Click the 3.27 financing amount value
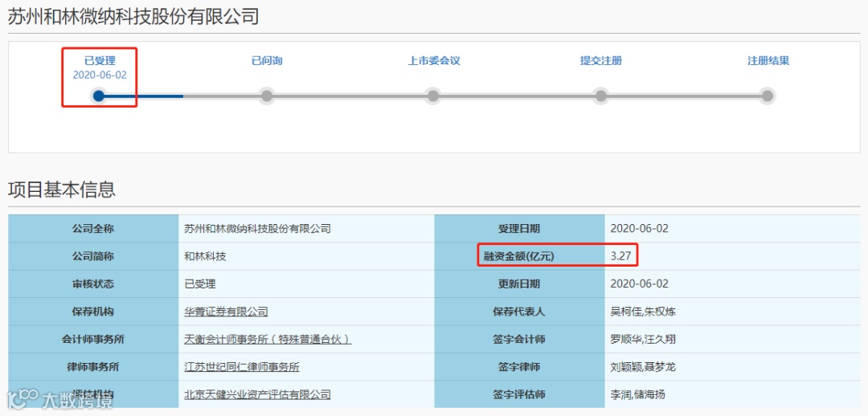Viewport: 868px width, 416px height. point(620,256)
